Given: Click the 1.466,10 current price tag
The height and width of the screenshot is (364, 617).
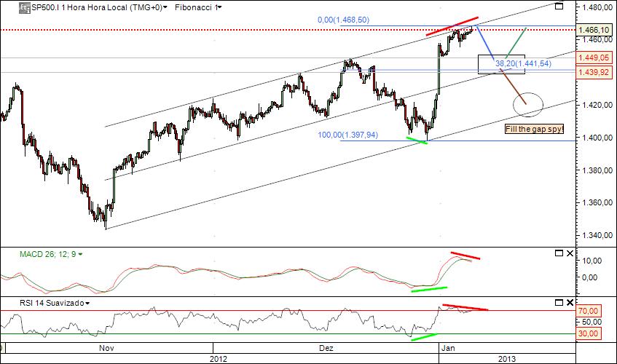Looking at the screenshot, I should point(594,30).
